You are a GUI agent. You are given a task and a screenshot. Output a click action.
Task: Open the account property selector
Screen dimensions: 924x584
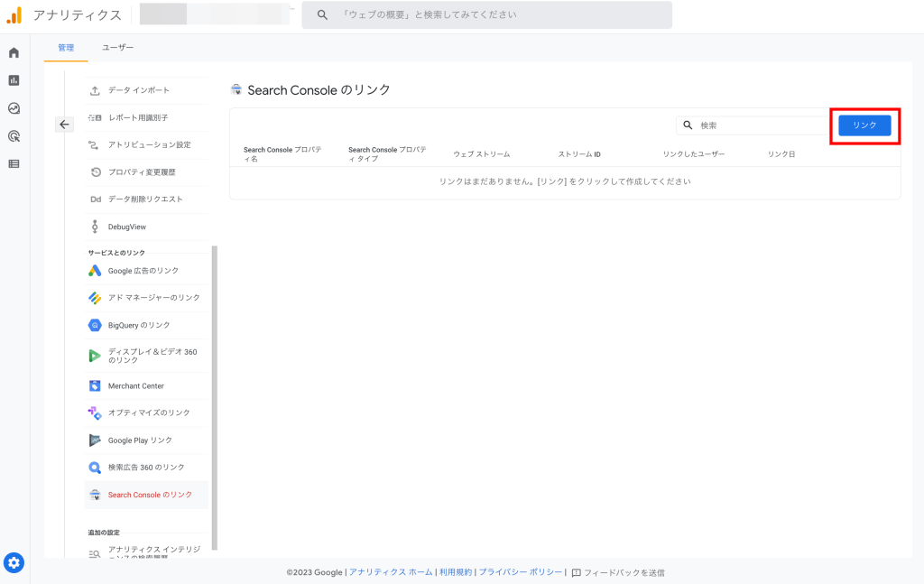(215, 14)
